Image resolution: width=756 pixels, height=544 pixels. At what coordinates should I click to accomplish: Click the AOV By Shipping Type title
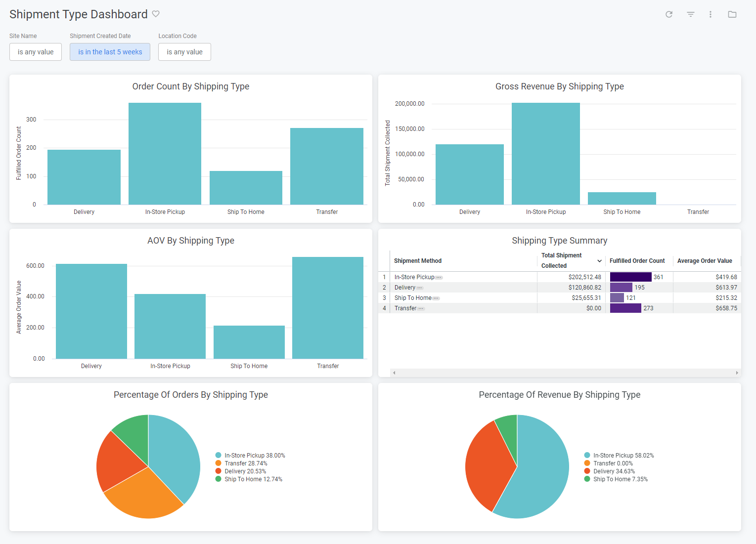191,241
